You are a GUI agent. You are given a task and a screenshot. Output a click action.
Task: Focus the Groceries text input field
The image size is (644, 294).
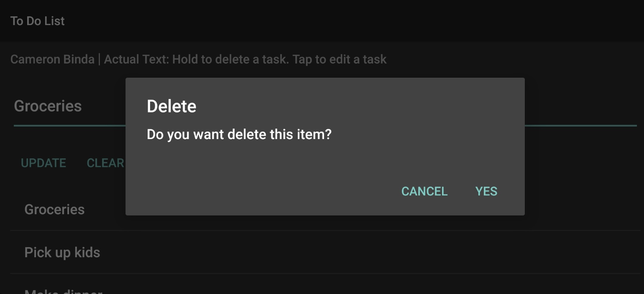click(x=63, y=106)
